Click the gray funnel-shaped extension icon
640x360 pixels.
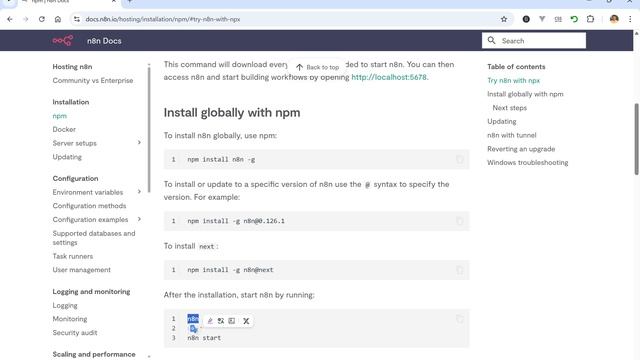(542, 19)
